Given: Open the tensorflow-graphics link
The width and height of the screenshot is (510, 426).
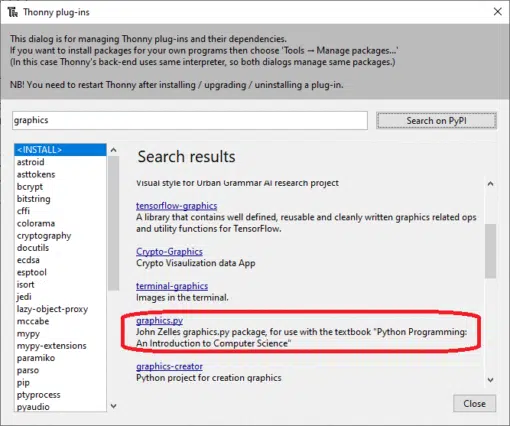Looking at the screenshot, I should (176, 206).
